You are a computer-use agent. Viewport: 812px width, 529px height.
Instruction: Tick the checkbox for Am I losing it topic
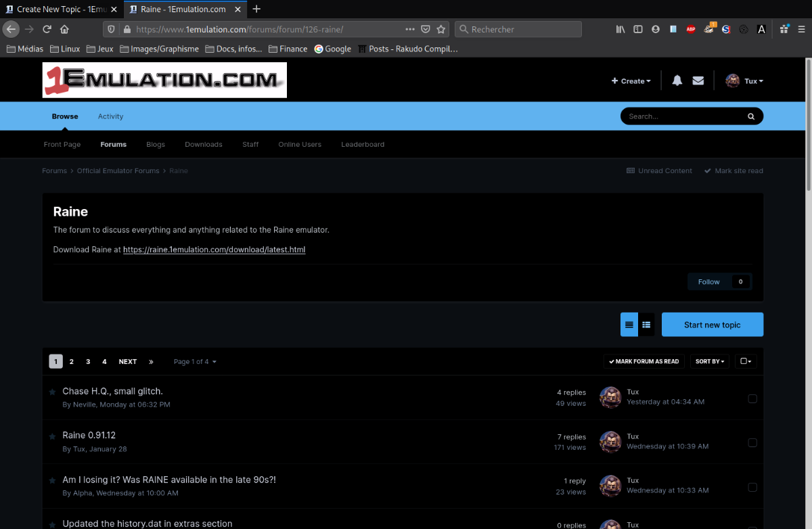[752, 487]
